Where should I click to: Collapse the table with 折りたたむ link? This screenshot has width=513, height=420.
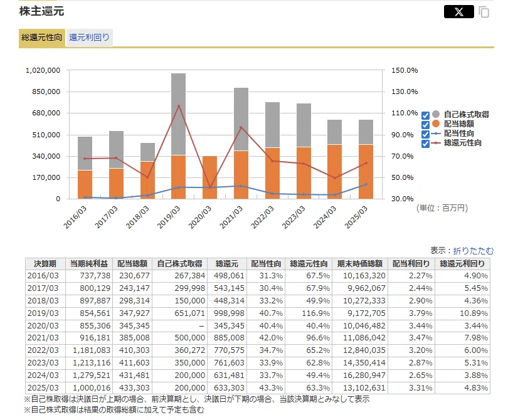pyautogui.click(x=473, y=251)
